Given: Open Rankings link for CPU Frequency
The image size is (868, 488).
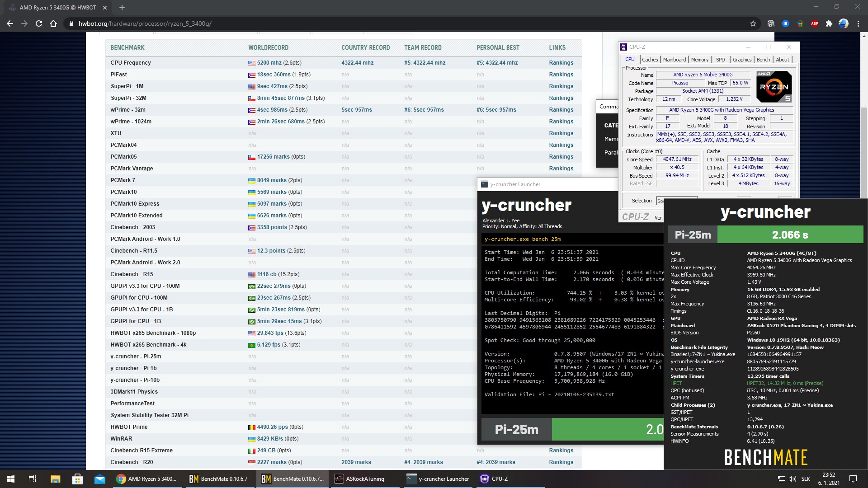Looking at the screenshot, I should (561, 63).
